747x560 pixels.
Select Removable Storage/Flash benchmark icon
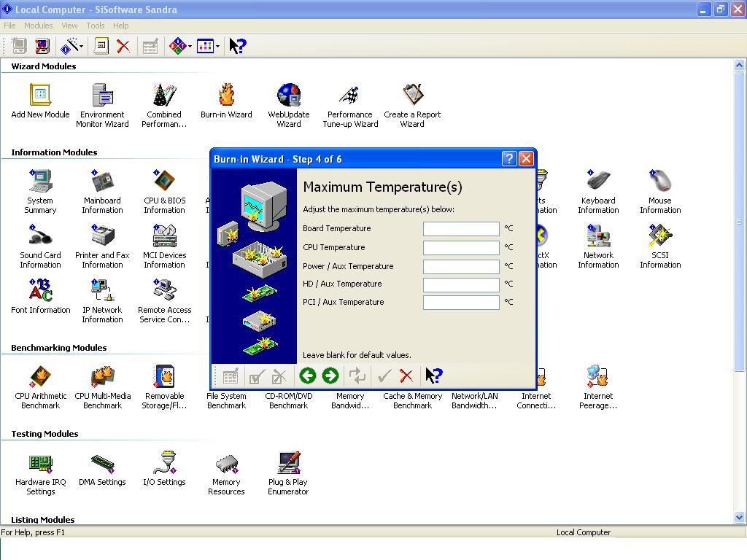(x=164, y=386)
